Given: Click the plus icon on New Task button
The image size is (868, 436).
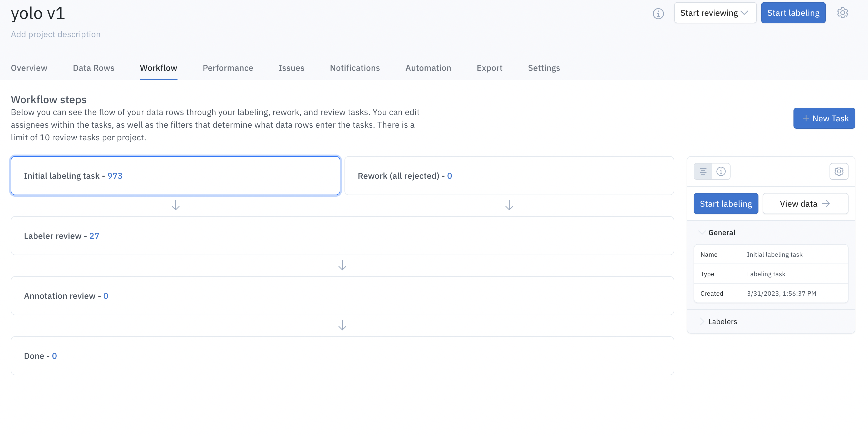Looking at the screenshot, I should [806, 118].
